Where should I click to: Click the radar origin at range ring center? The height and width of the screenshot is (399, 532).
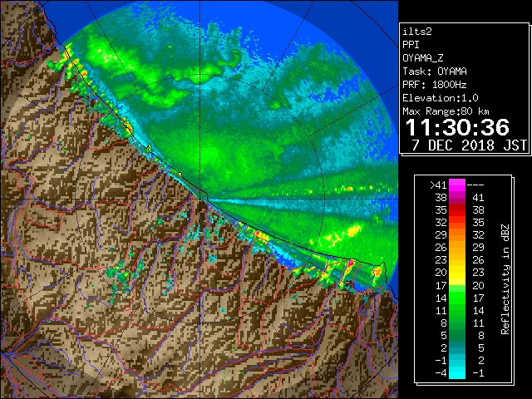click(200, 199)
